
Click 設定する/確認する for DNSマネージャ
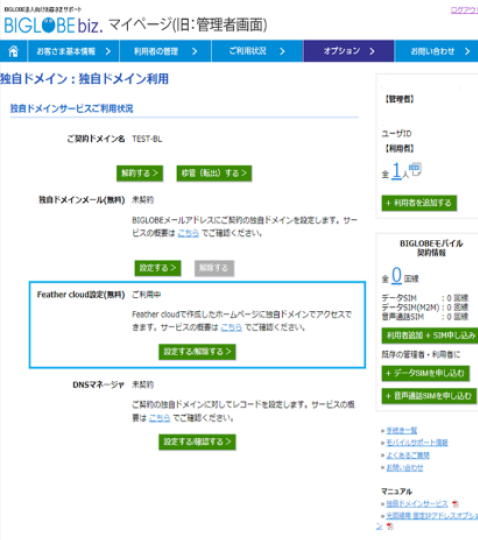(197, 442)
